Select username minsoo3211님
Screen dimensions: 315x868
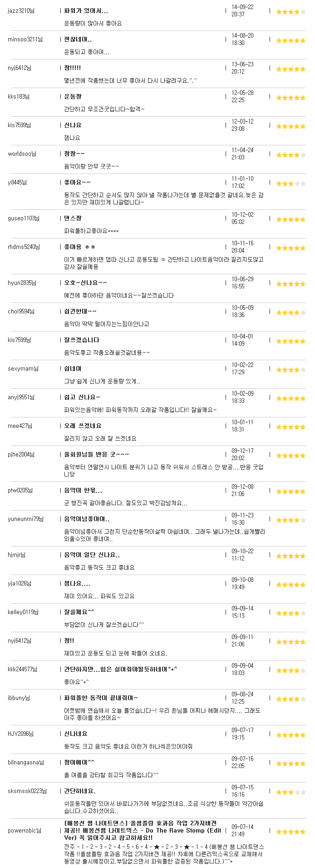pos(25,39)
